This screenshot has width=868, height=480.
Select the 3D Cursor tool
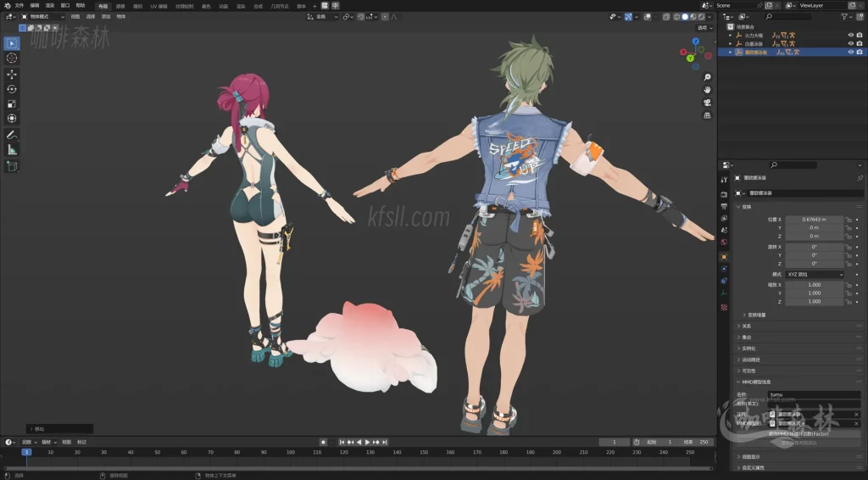12,59
